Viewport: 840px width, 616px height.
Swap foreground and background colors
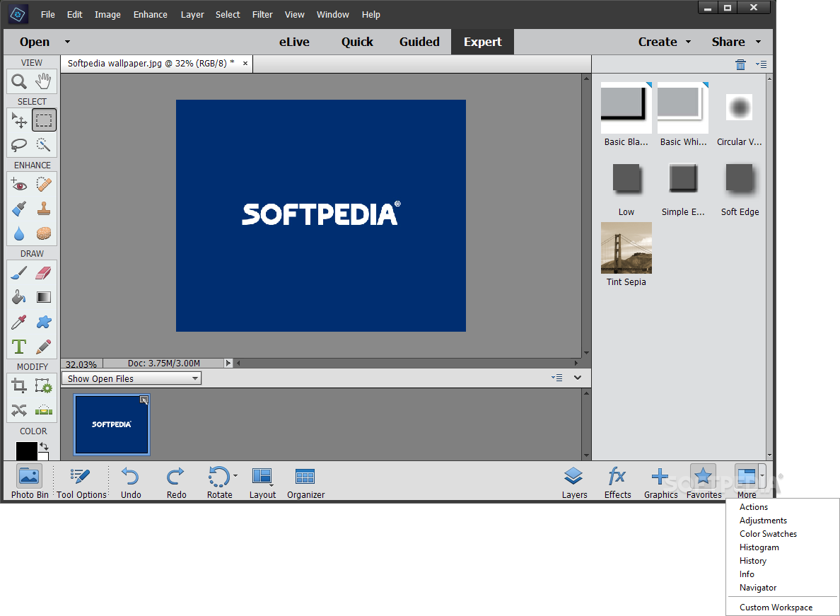(x=44, y=446)
